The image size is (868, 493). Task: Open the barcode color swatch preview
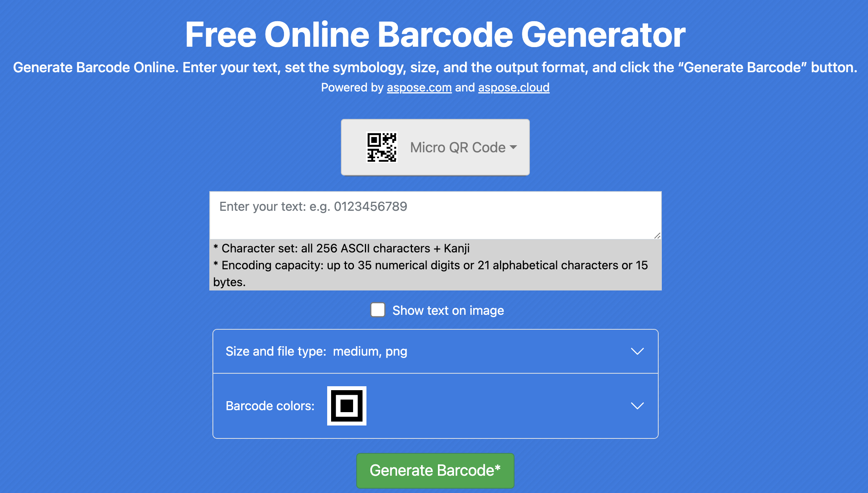(x=346, y=406)
